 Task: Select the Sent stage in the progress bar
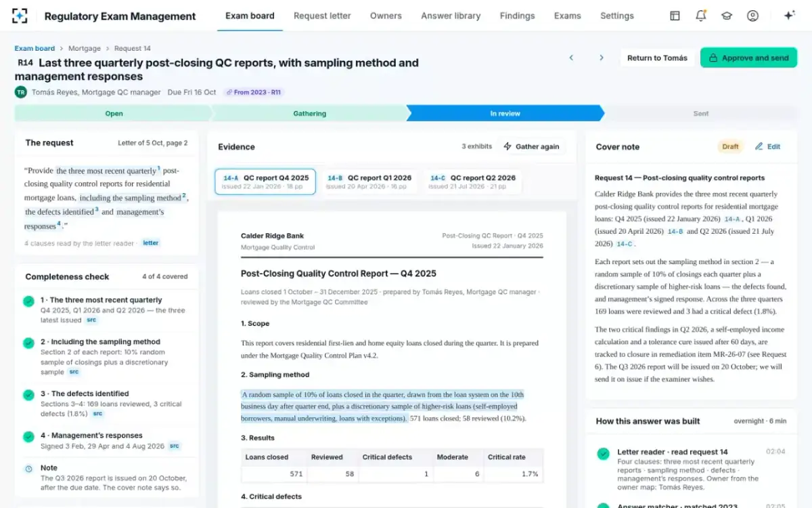click(x=701, y=114)
